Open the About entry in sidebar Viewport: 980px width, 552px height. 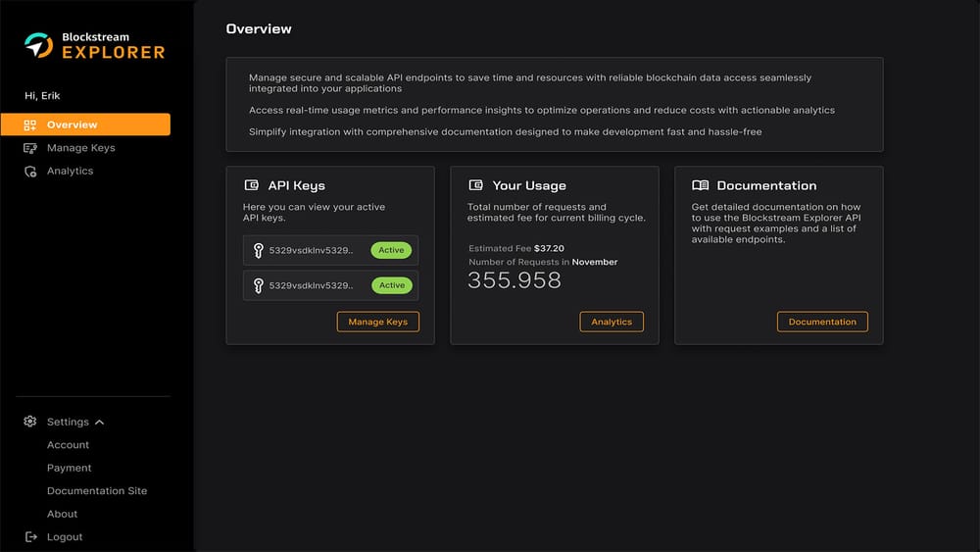pos(62,515)
